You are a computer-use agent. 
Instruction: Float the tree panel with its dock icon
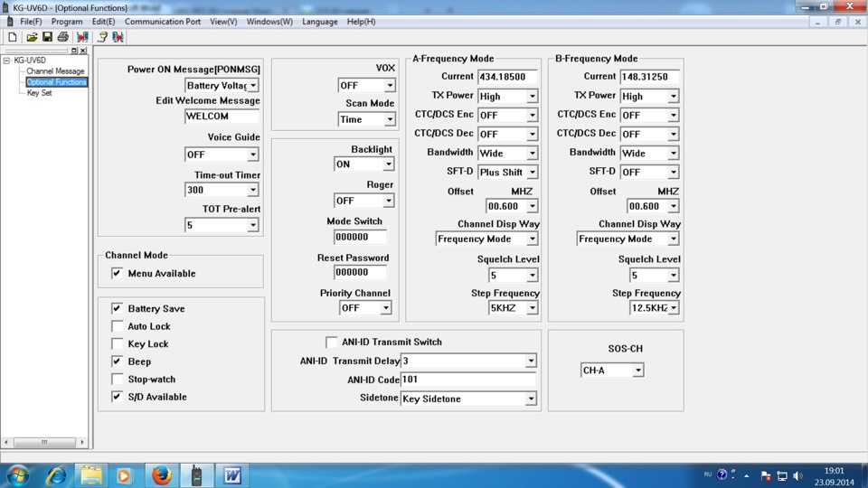tap(74, 51)
